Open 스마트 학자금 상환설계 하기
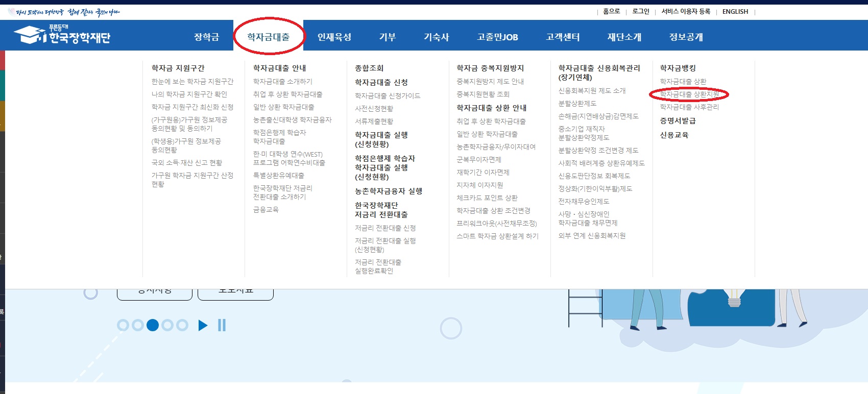Screen dimensions: 868x394 (x=497, y=236)
